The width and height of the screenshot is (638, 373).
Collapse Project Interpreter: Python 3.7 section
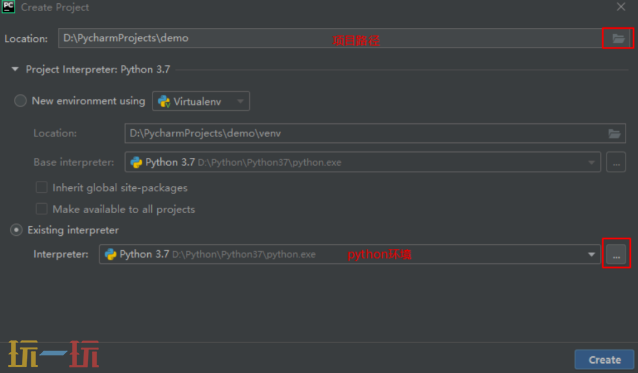(x=15, y=70)
